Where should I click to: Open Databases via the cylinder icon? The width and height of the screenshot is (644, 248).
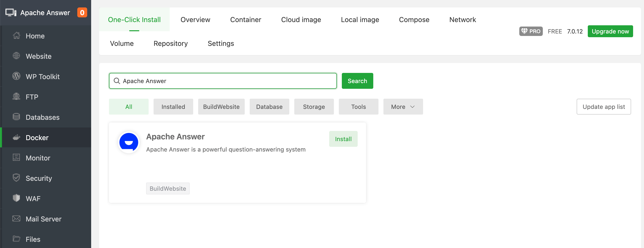[x=17, y=117]
